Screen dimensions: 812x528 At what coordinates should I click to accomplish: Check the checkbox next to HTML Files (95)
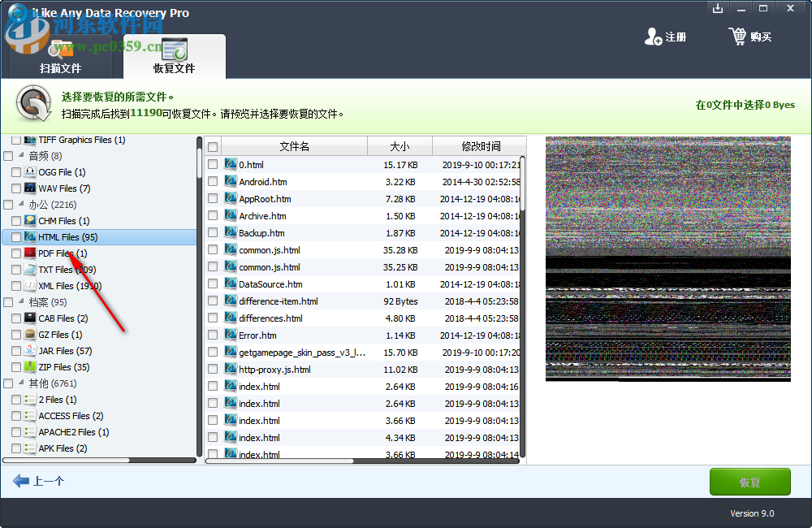click(15, 236)
